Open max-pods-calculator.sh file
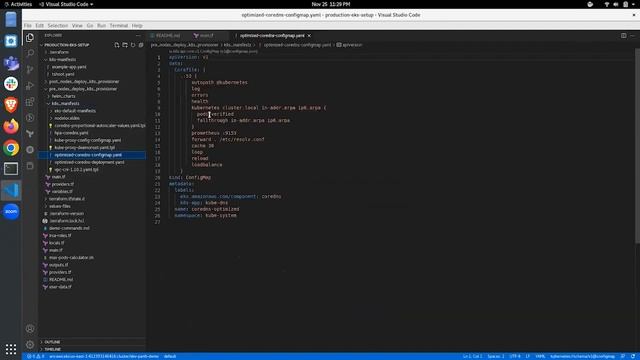640x360 pixels. pyautogui.click(x=71, y=258)
